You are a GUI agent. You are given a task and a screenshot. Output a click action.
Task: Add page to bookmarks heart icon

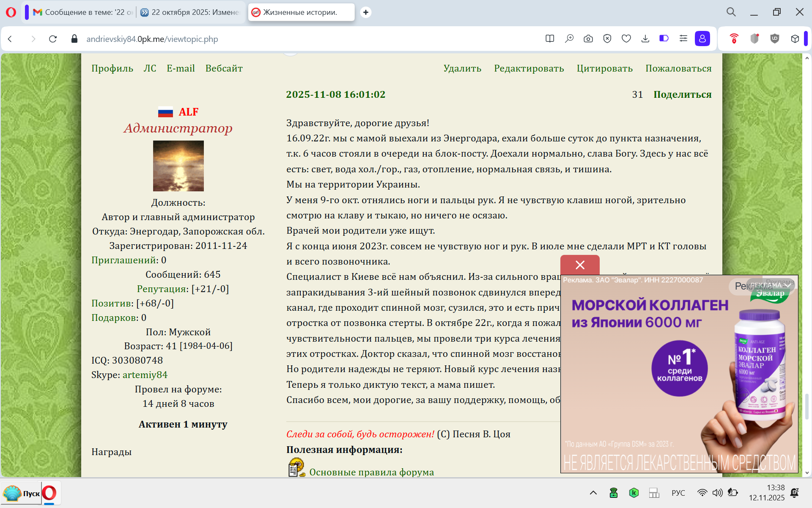click(626, 39)
